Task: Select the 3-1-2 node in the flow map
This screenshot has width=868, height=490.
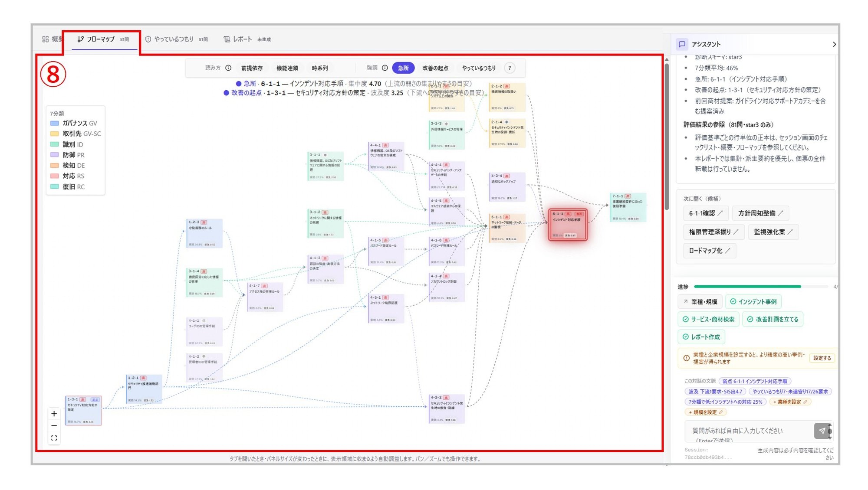Action: 326,223
